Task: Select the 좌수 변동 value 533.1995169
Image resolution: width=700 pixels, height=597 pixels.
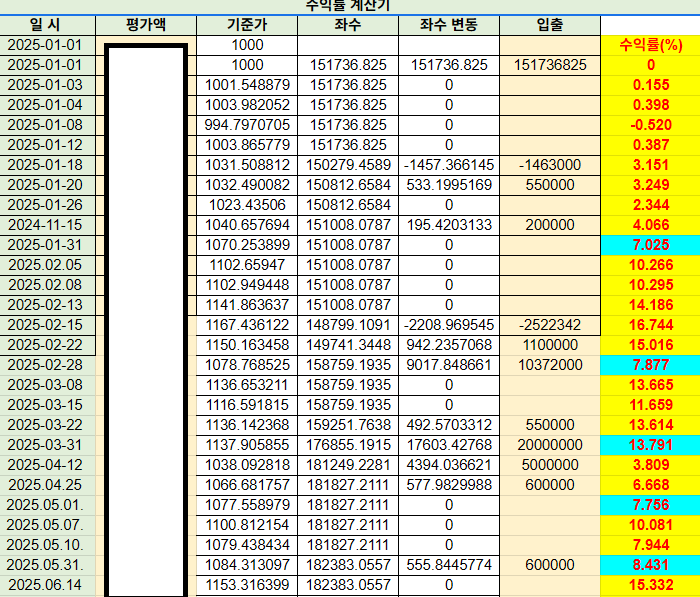Action: [x=449, y=185]
